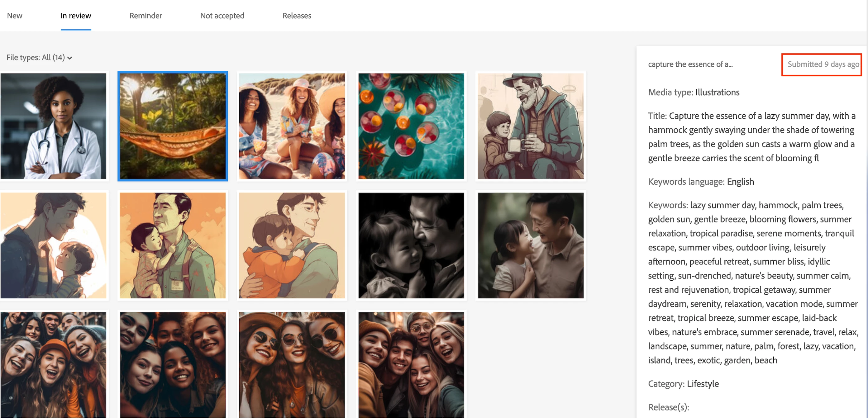The height and width of the screenshot is (418, 868).
Task: Go to the Releases tab
Action: coord(297,16)
